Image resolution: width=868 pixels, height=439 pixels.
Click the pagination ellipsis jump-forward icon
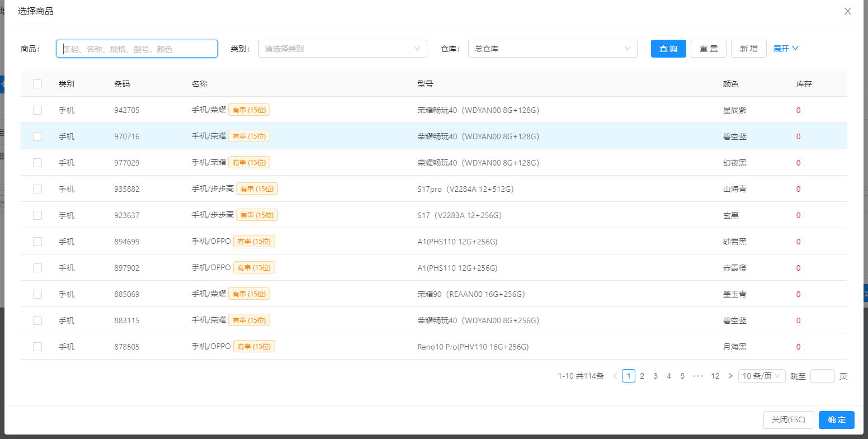698,376
